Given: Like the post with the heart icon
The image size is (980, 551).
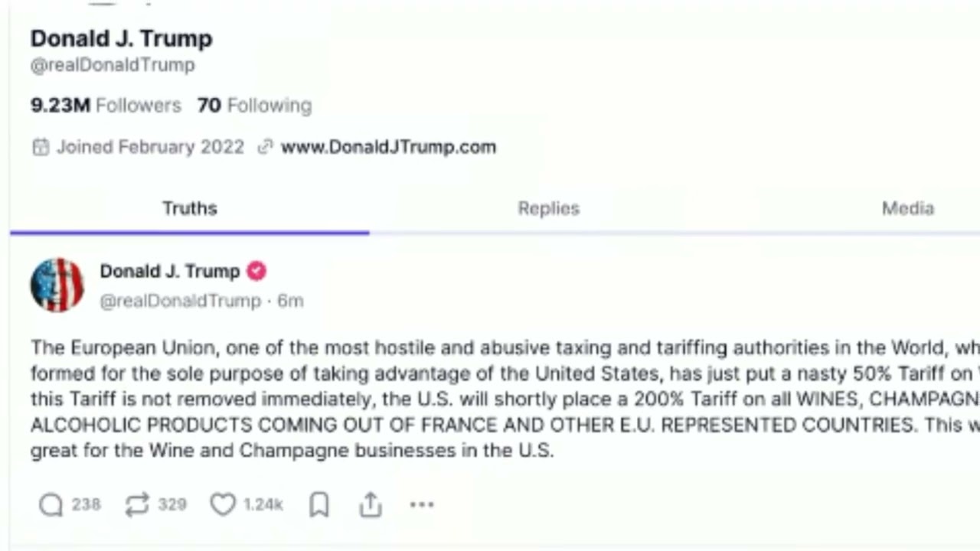Looking at the screenshot, I should 223,504.
